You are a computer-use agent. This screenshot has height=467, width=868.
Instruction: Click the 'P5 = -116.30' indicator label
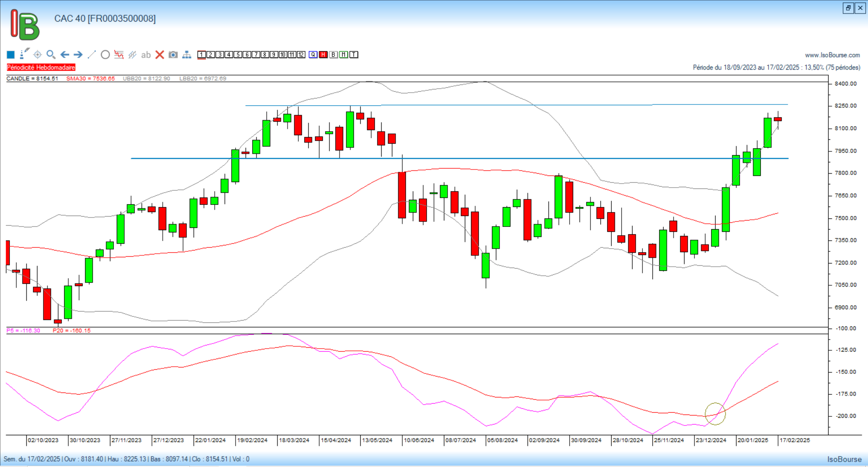click(x=23, y=330)
